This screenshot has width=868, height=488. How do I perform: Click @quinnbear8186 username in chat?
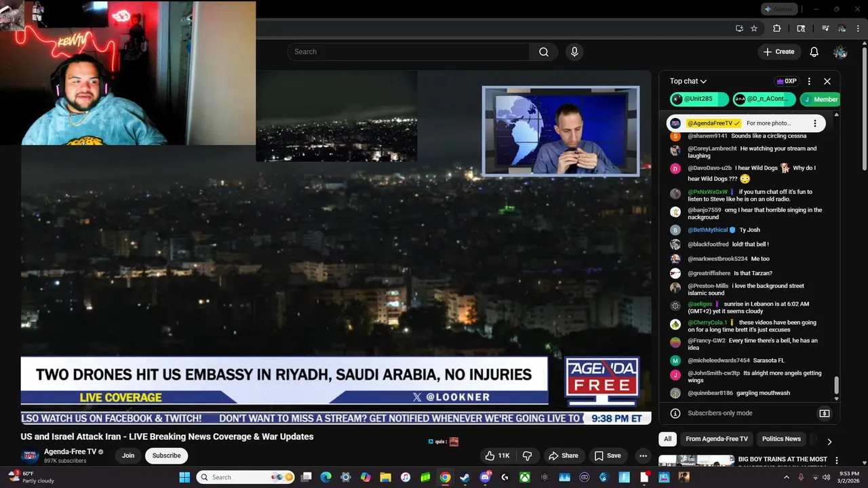[710, 393]
